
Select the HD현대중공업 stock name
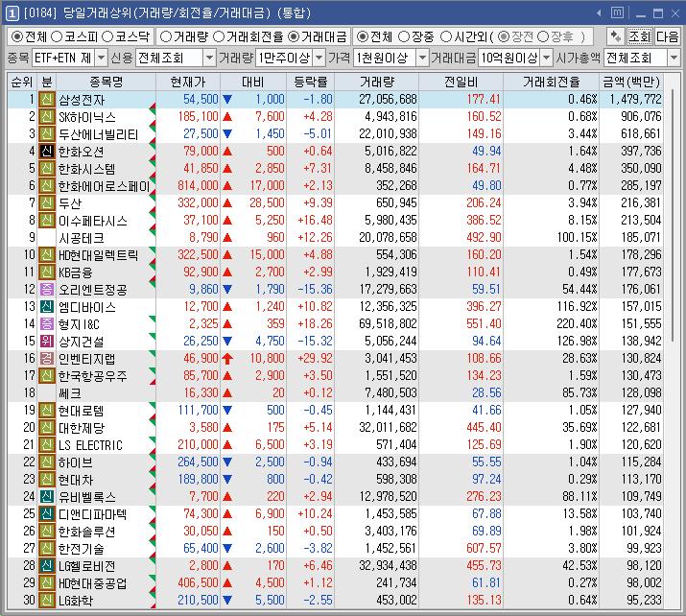tap(93, 583)
